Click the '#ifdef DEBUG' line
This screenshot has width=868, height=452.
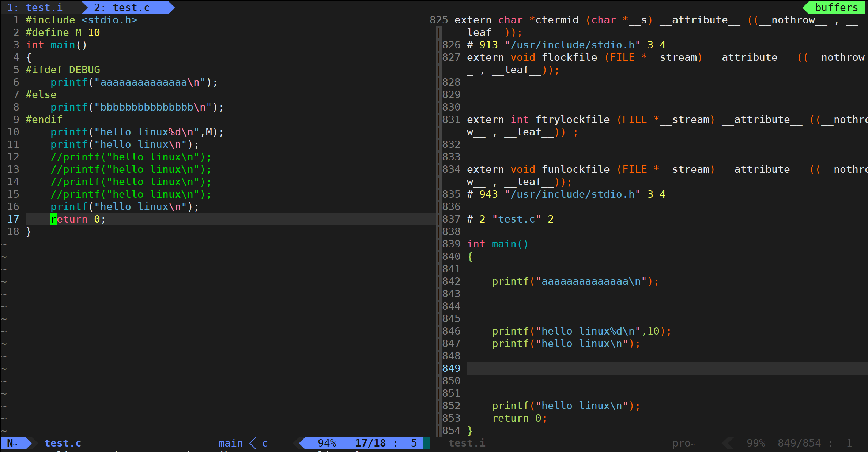(x=63, y=70)
